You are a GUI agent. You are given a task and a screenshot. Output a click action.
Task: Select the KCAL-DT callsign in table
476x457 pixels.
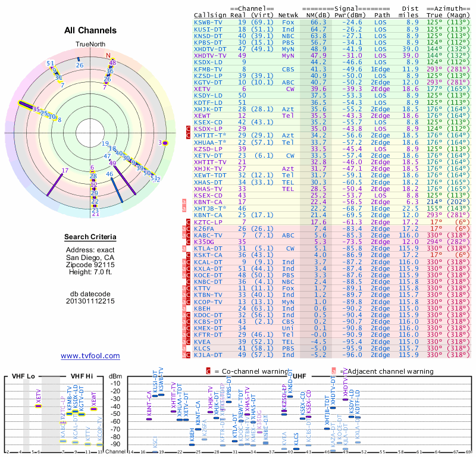[208, 262]
